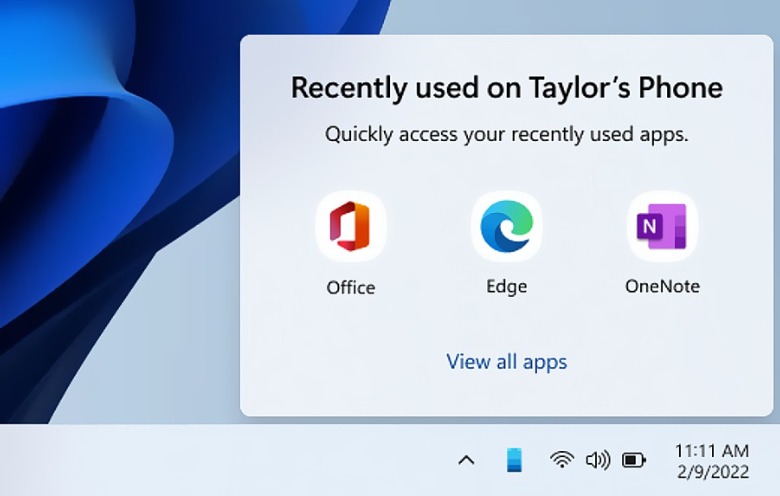Click the battery status tray icon
The image size is (780, 496).
click(634, 460)
